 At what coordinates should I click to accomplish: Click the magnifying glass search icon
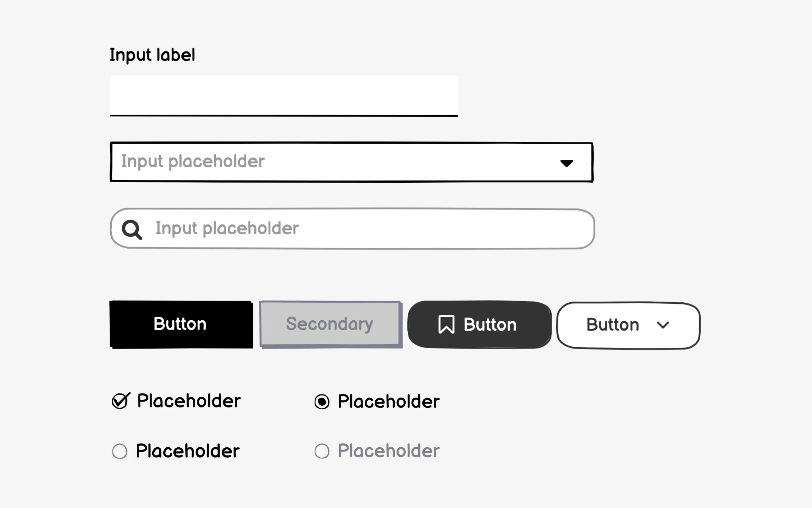132,230
